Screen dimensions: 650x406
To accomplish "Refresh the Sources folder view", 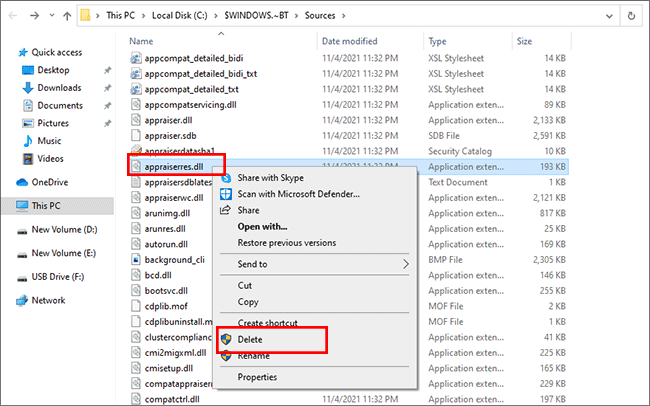I will click(x=631, y=16).
